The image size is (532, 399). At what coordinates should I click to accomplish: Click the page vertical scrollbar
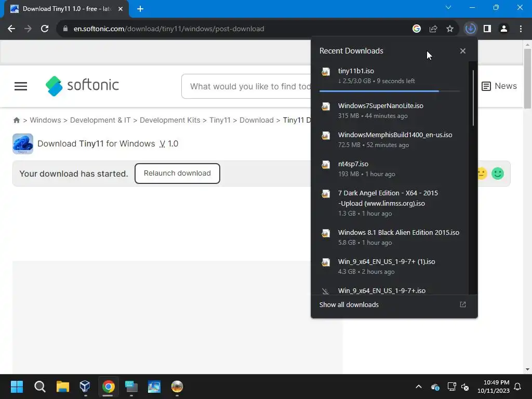coord(527,78)
